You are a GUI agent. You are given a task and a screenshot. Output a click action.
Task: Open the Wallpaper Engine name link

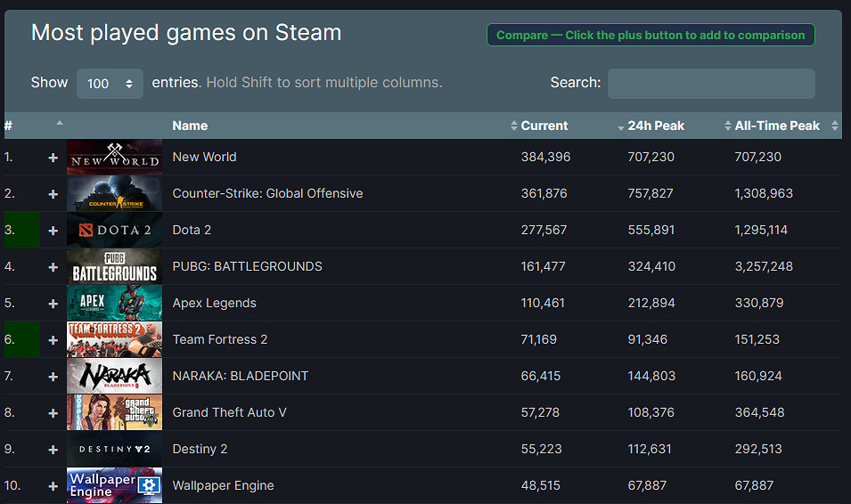(223, 485)
